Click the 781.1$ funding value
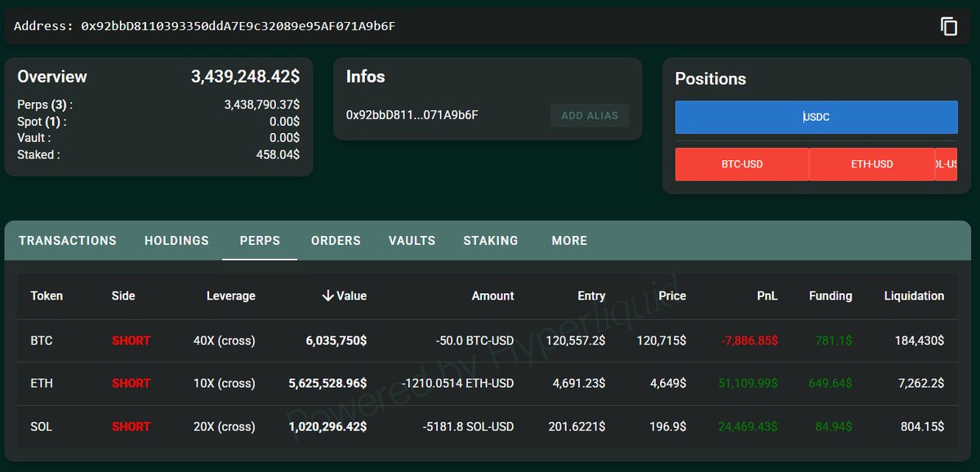Screen dimensions: 980x472 pos(834,341)
